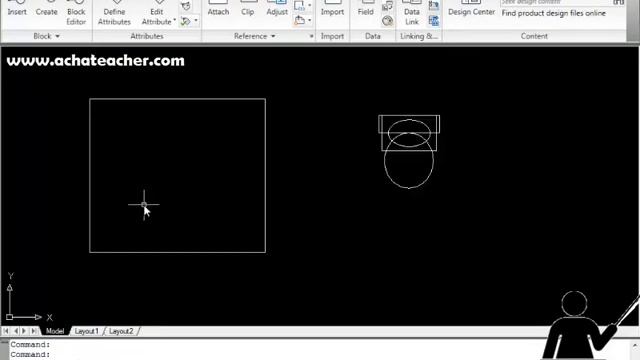Click the Edit Attribute tool
The width and height of the screenshot is (640, 360).
(x=157, y=13)
